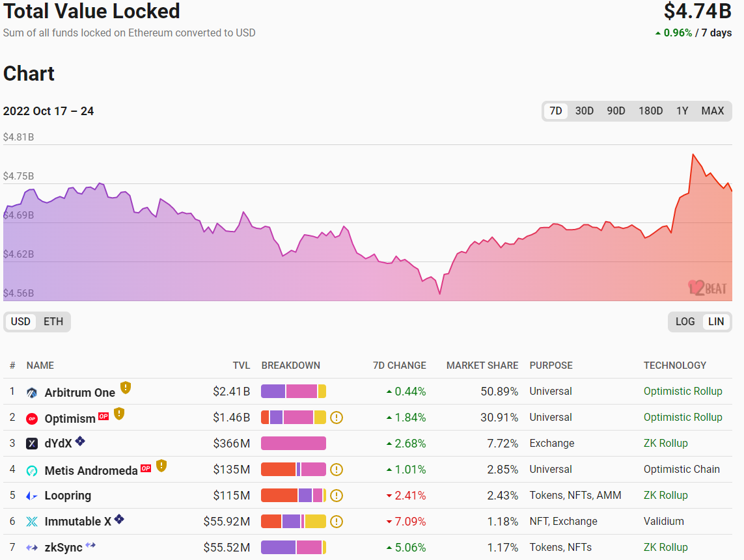The height and width of the screenshot is (560, 744).
Task: Click the L2BEAT watermark on the chart
Action: tap(709, 289)
